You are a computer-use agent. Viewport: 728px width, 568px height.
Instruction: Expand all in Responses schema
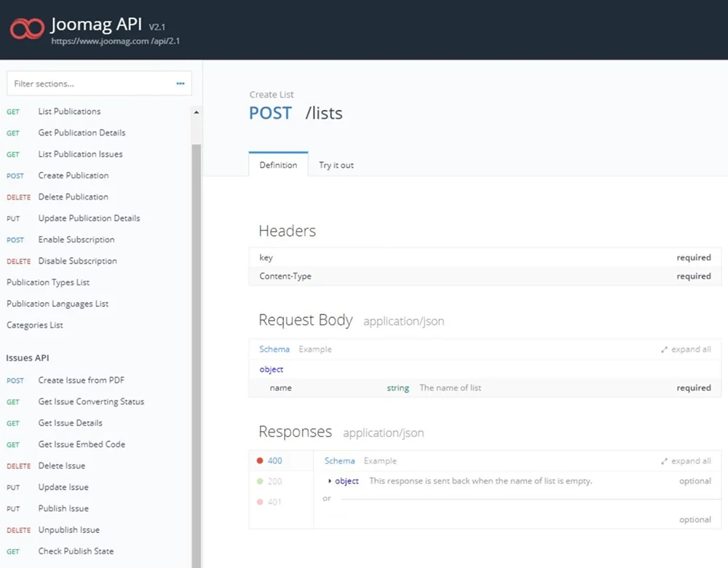click(x=686, y=461)
